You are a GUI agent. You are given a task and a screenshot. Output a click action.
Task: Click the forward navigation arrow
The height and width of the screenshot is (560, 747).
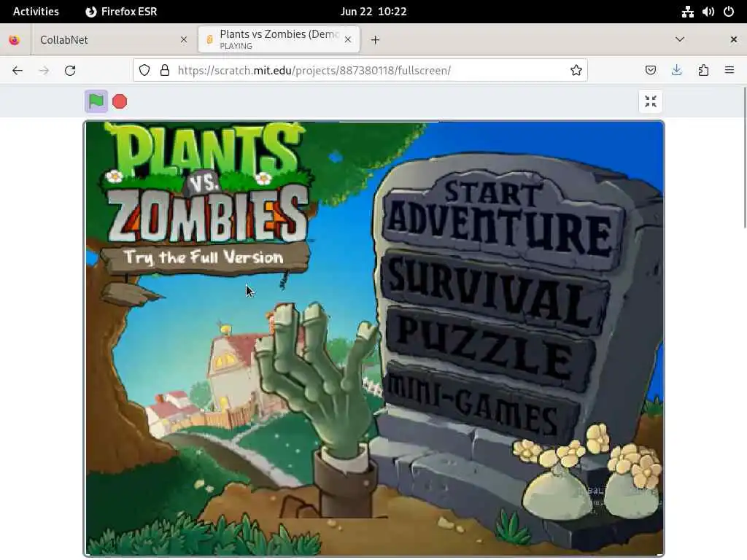pos(44,71)
